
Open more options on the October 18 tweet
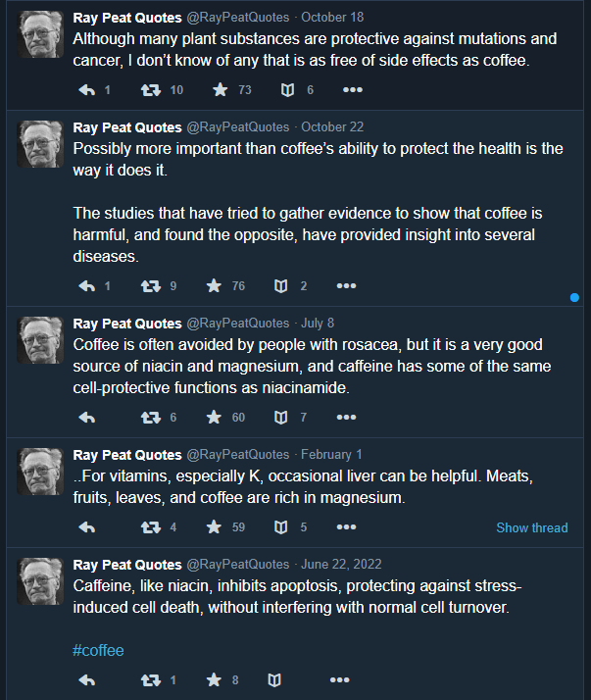[353, 90]
